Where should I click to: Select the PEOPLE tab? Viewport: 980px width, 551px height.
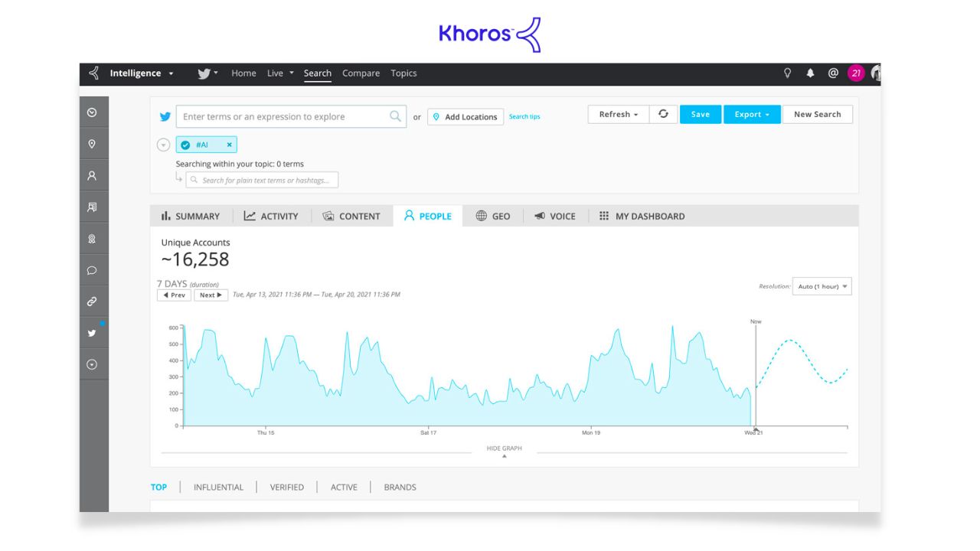click(428, 216)
